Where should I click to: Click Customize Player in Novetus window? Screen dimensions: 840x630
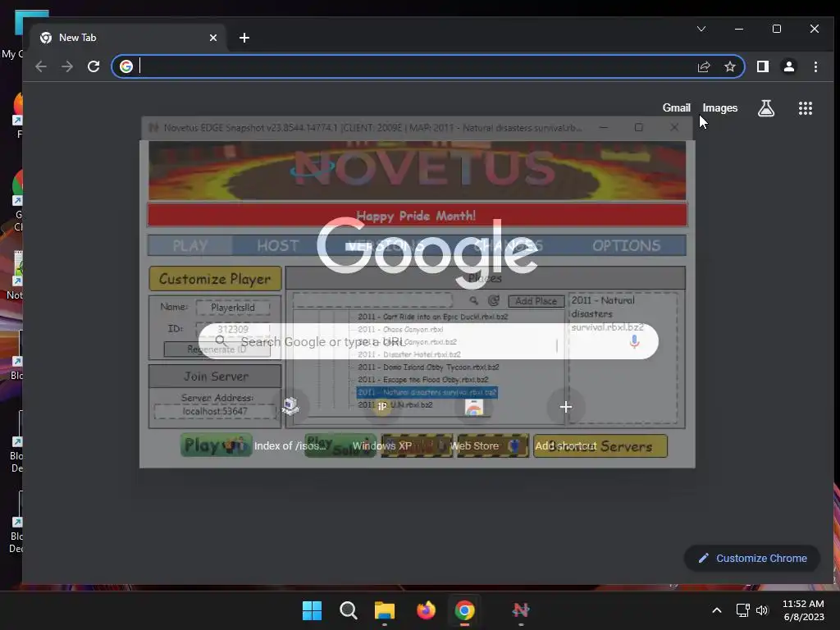(215, 279)
